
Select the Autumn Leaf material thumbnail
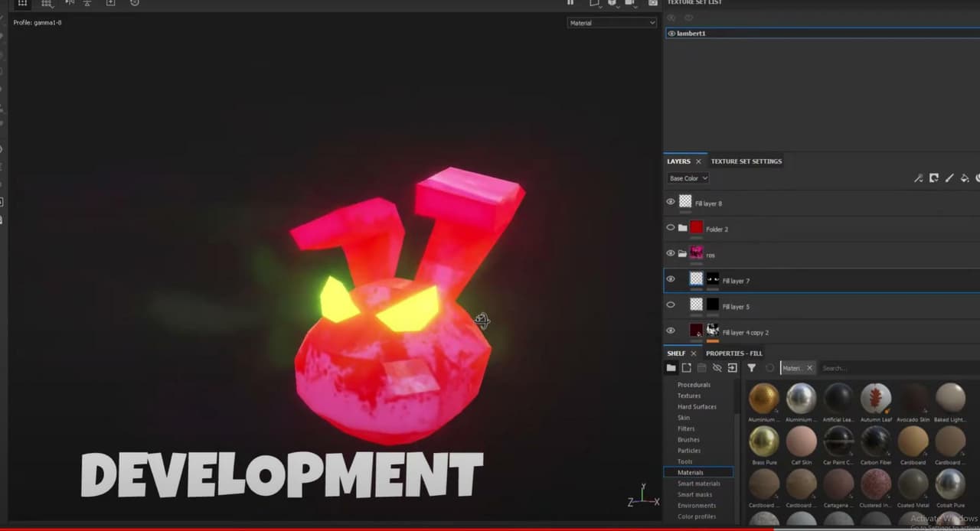(x=875, y=399)
